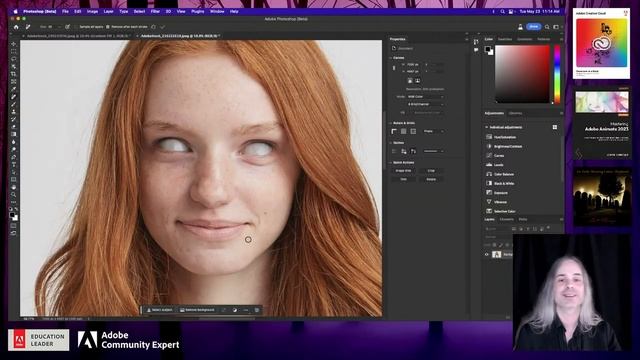The image size is (640, 360).
Task: Click the Home icon in options bar
Action: 16,27
